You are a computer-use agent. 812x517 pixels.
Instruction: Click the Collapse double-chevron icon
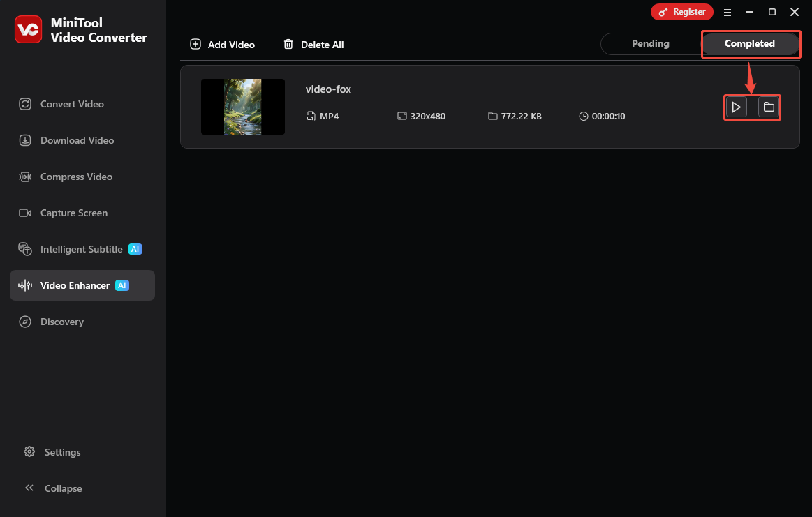coord(29,488)
